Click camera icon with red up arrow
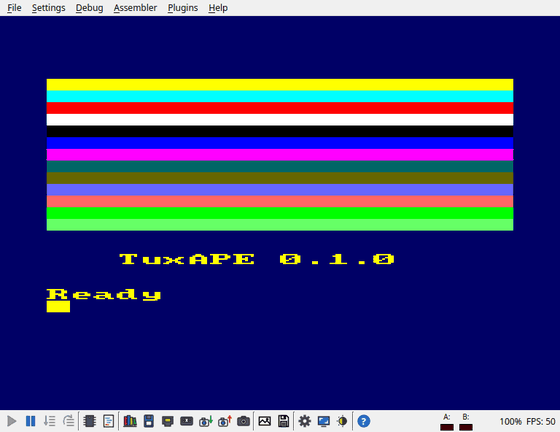Image resolution: width=560 pixels, height=432 pixels. (x=225, y=421)
